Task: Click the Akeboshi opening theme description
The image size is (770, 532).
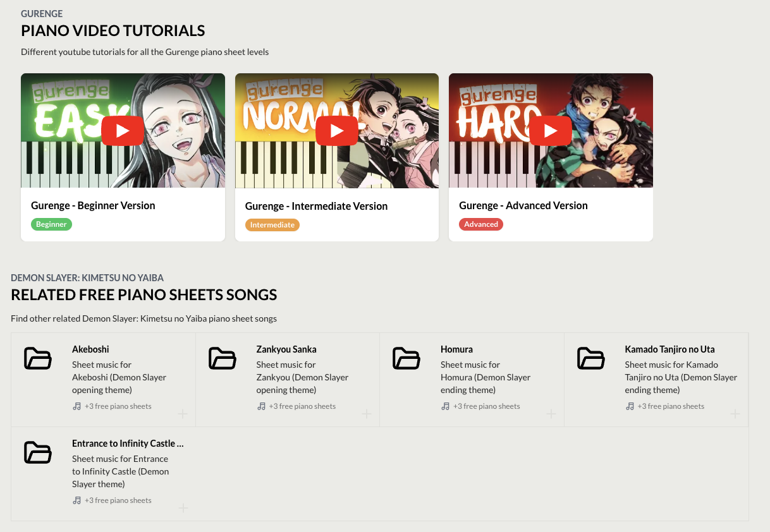Action: coord(119,377)
